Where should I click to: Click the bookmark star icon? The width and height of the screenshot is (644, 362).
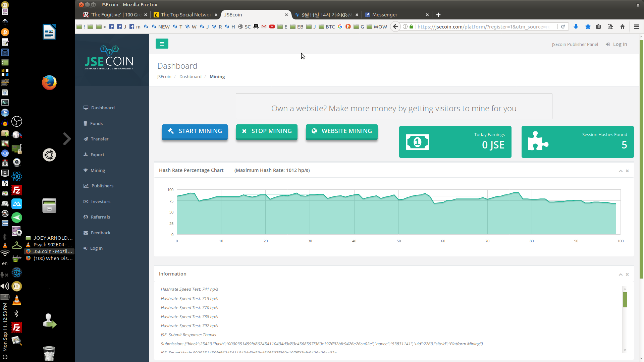click(588, 26)
